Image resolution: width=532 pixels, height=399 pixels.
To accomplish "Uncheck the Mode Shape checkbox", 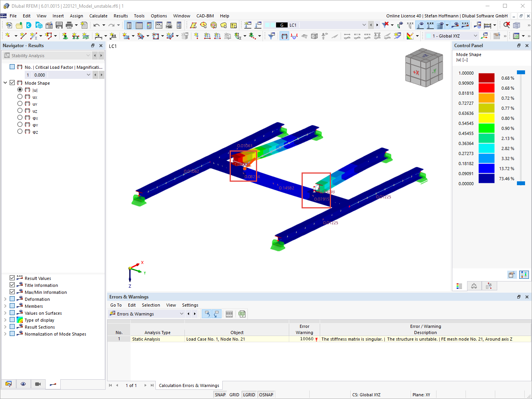I will [x=12, y=83].
